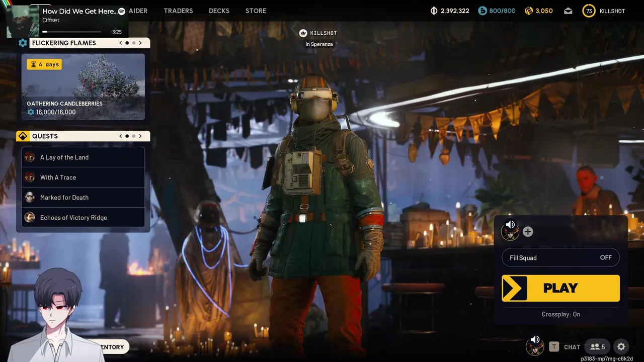
Task: Toggle Fill Squad OFF switch
Action: point(560,258)
